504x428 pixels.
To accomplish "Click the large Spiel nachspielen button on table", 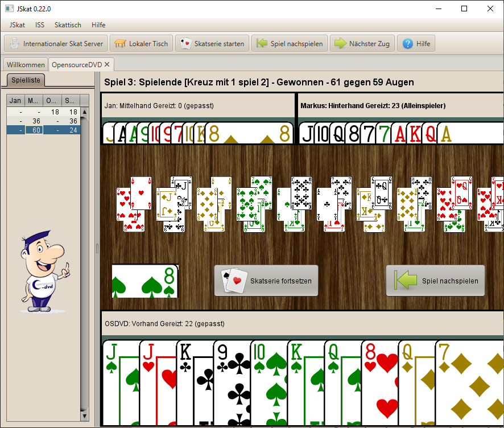I will 435,281.
